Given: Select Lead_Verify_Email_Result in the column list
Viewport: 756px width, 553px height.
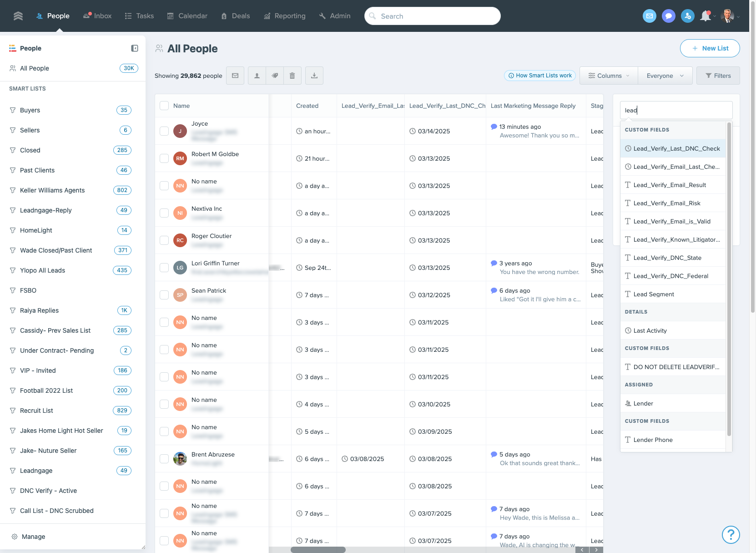Looking at the screenshot, I should (x=673, y=185).
